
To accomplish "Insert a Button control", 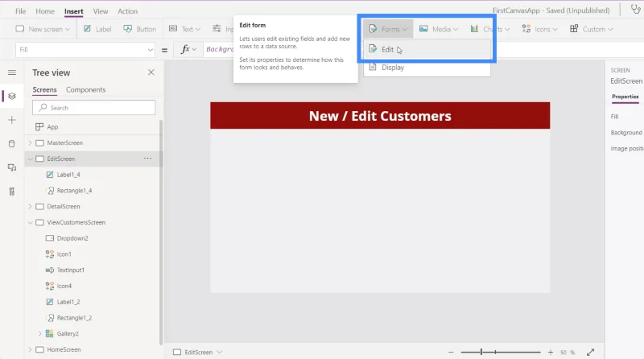I will coord(139,29).
